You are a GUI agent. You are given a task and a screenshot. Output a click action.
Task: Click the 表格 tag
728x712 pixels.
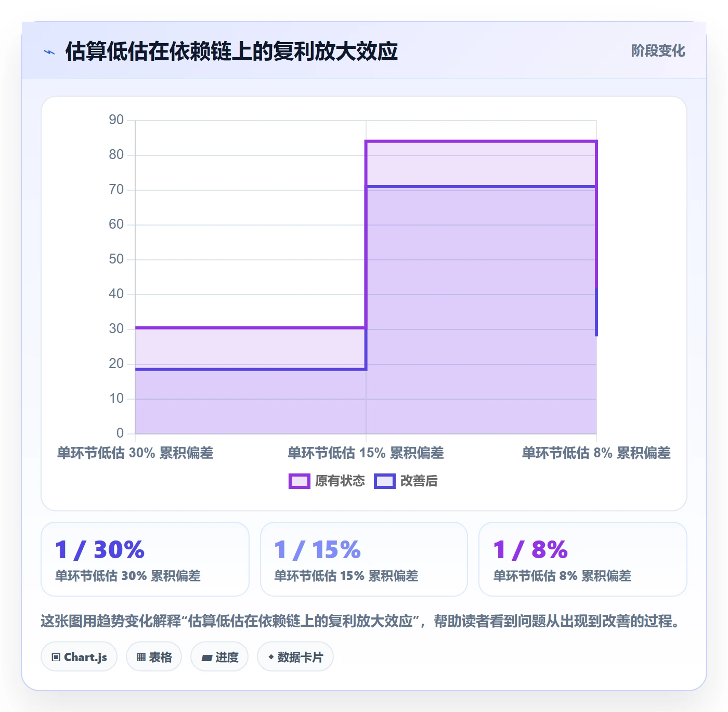154,657
